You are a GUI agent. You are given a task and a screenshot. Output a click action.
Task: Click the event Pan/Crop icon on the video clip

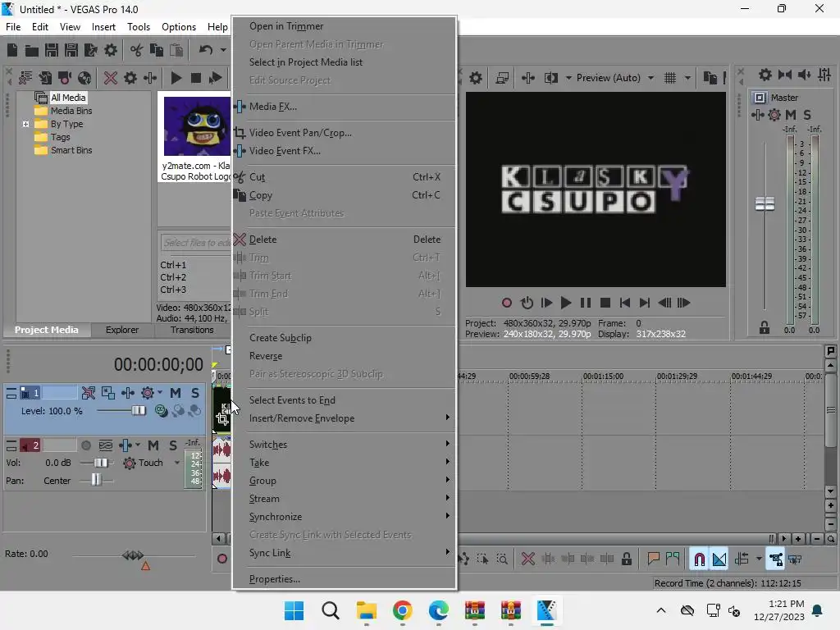pyautogui.click(x=222, y=419)
